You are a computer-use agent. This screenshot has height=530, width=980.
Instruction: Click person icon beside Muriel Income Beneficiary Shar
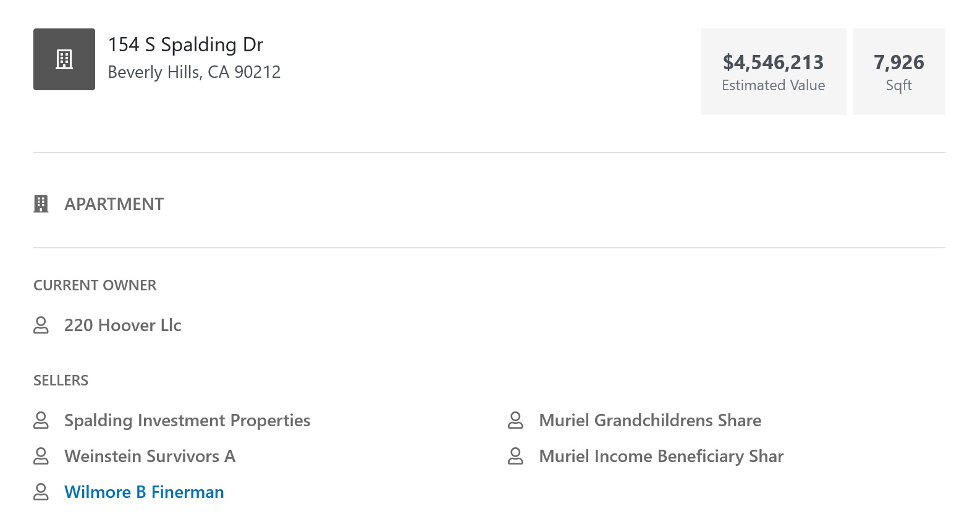[x=515, y=456]
